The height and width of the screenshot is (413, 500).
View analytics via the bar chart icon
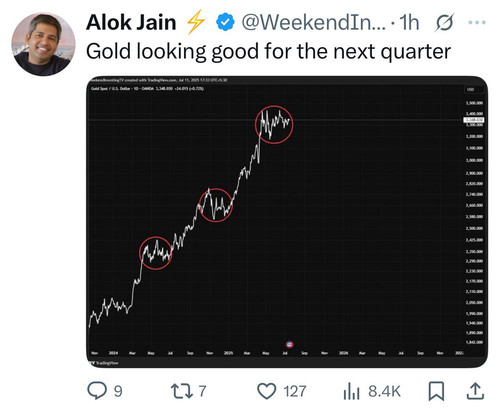[351, 391]
